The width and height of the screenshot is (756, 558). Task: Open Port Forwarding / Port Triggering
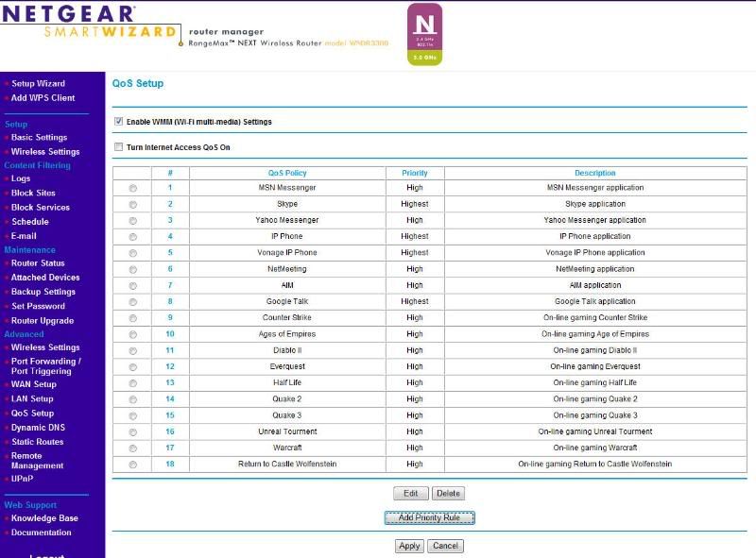click(45, 366)
